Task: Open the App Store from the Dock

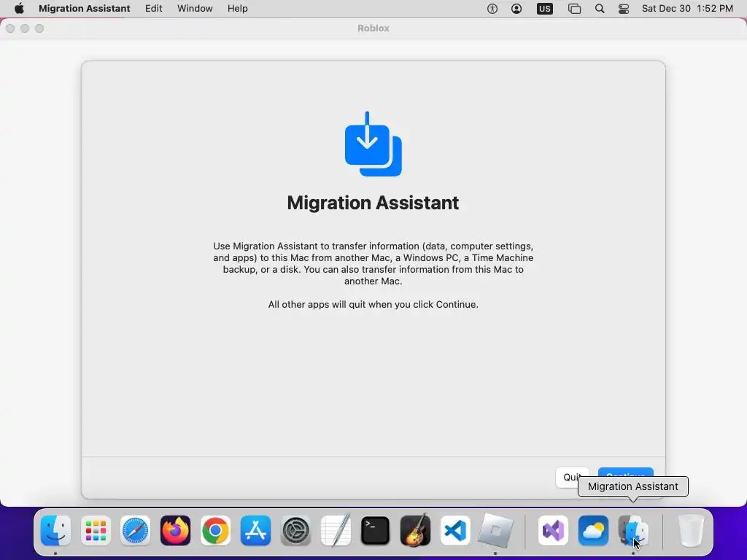Action: coord(255,531)
